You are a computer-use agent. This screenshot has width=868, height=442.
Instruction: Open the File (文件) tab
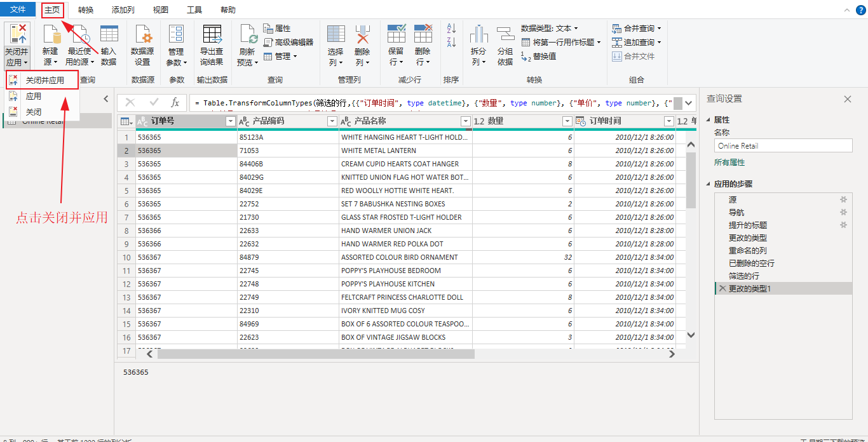point(18,10)
